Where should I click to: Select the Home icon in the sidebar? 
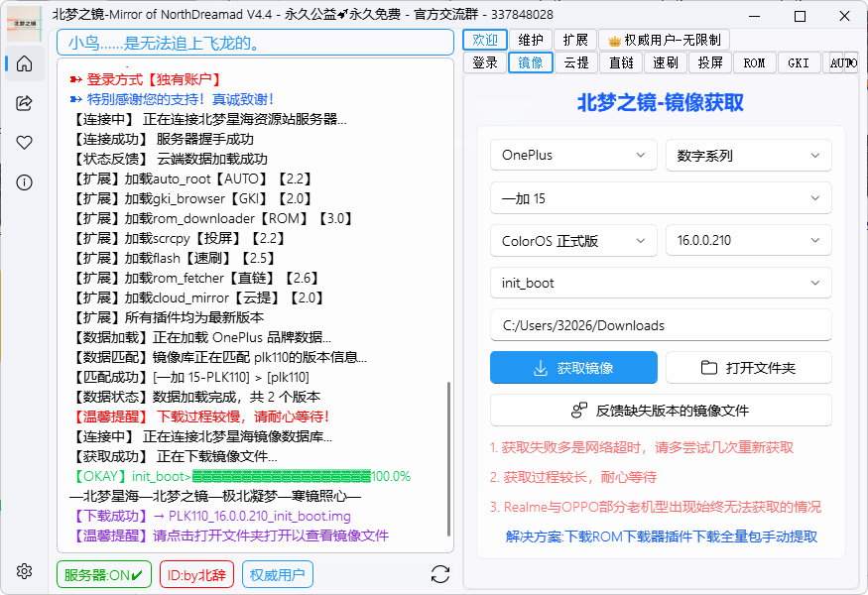coord(23,63)
